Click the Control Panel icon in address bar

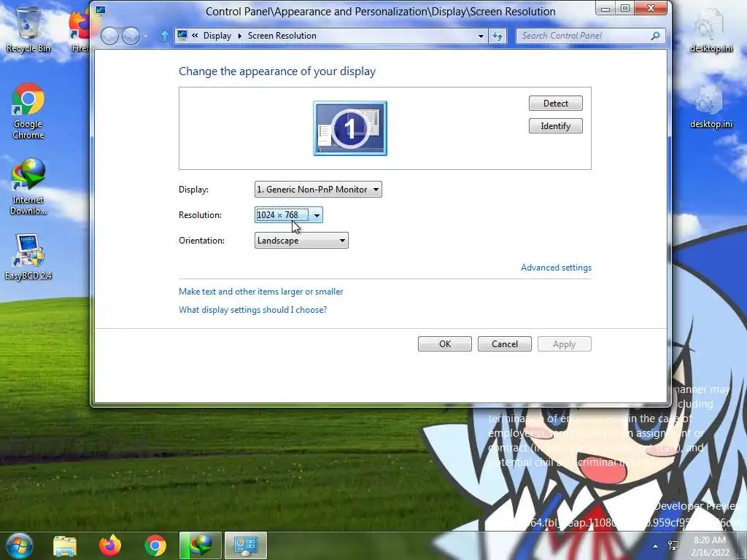[x=182, y=35]
